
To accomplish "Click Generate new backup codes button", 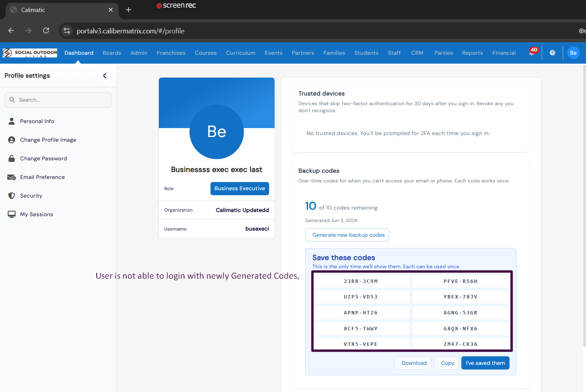I will click(347, 235).
